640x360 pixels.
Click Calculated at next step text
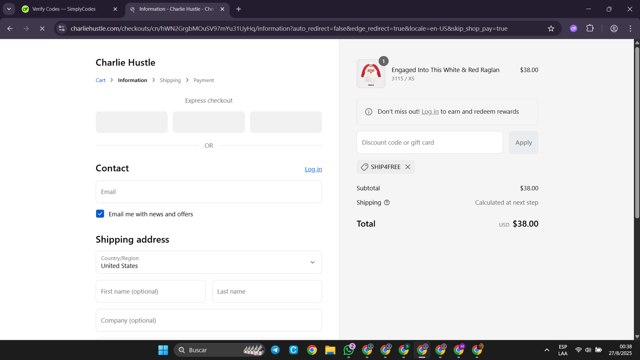tap(507, 202)
